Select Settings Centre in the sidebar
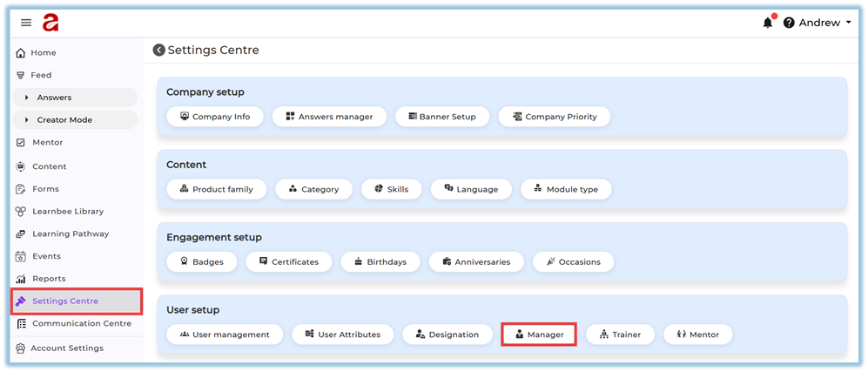868x372 pixels. click(x=65, y=301)
